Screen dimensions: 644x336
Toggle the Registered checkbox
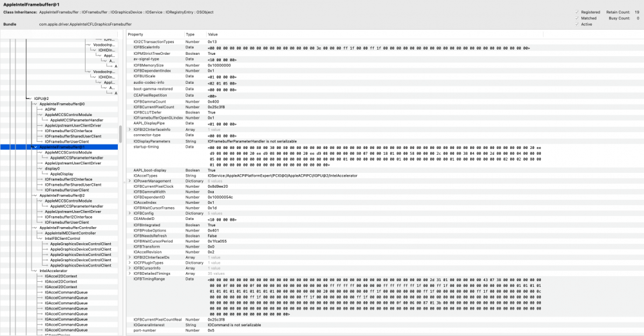pos(577,12)
